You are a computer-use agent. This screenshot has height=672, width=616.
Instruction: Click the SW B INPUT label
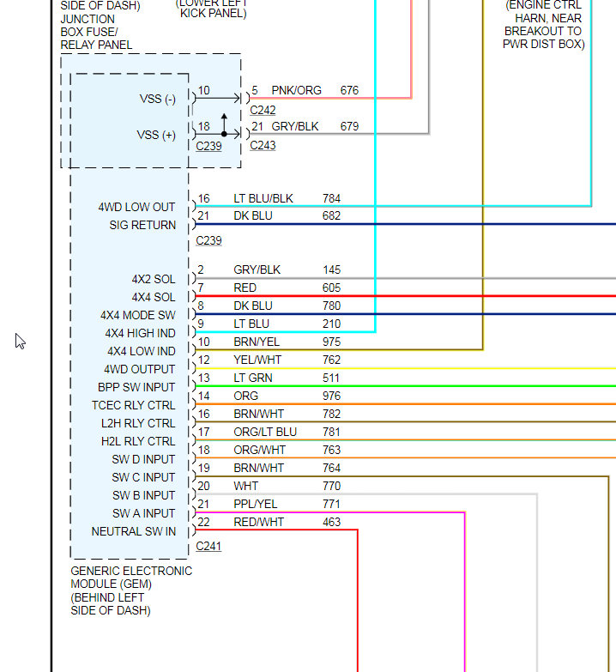click(143, 495)
